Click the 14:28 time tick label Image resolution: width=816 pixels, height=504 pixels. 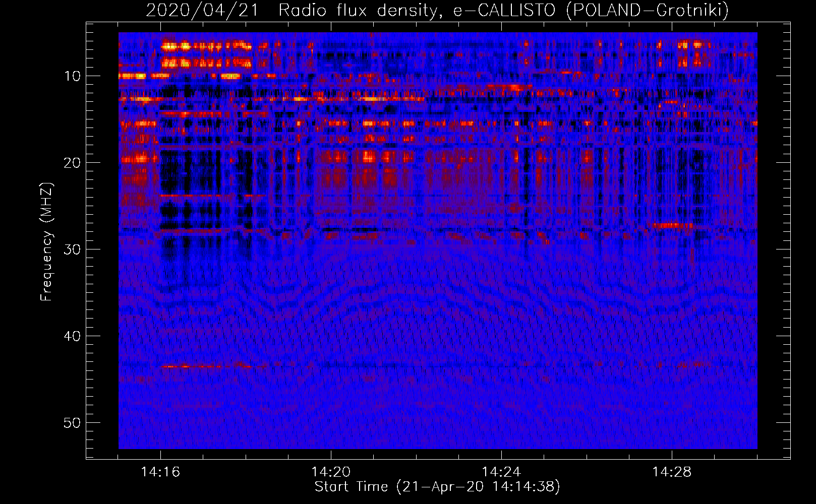pyautogui.click(x=672, y=472)
